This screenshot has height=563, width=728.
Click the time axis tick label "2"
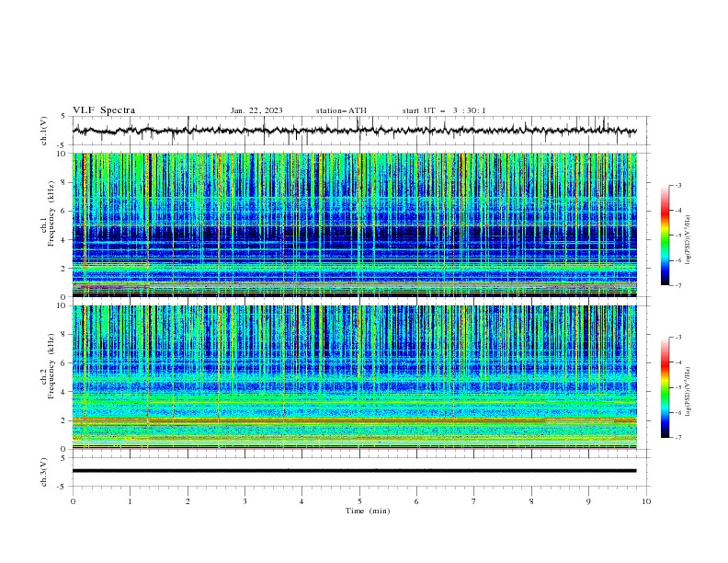tap(188, 501)
